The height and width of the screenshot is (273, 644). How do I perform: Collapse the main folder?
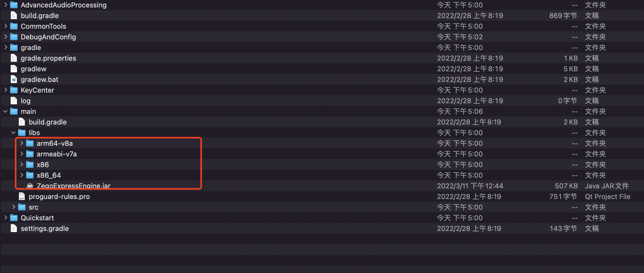coord(5,111)
